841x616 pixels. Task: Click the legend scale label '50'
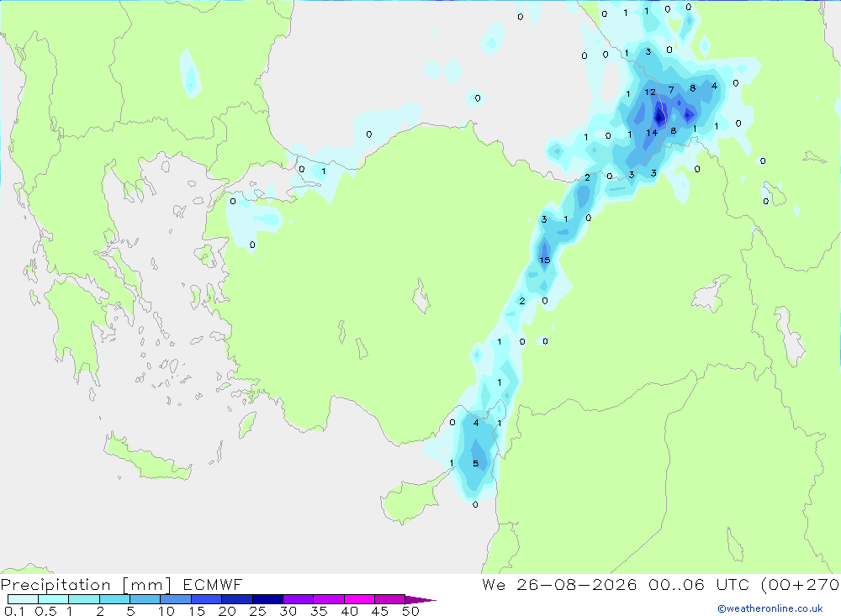click(x=410, y=611)
